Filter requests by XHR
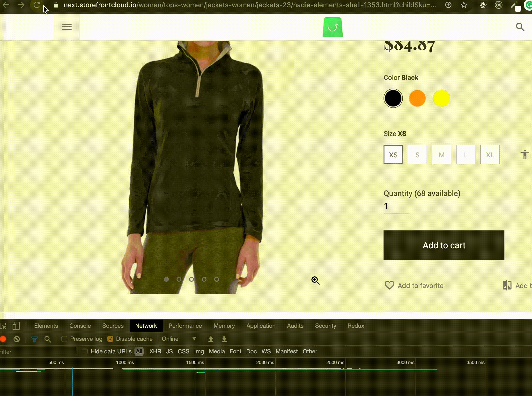Viewport: 532px width, 396px height. (x=155, y=351)
